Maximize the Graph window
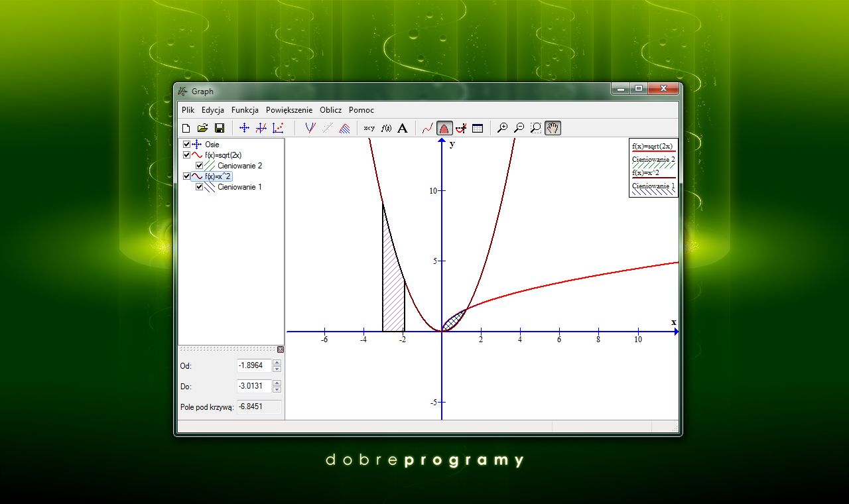This screenshot has width=849, height=504. pos(639,88)
